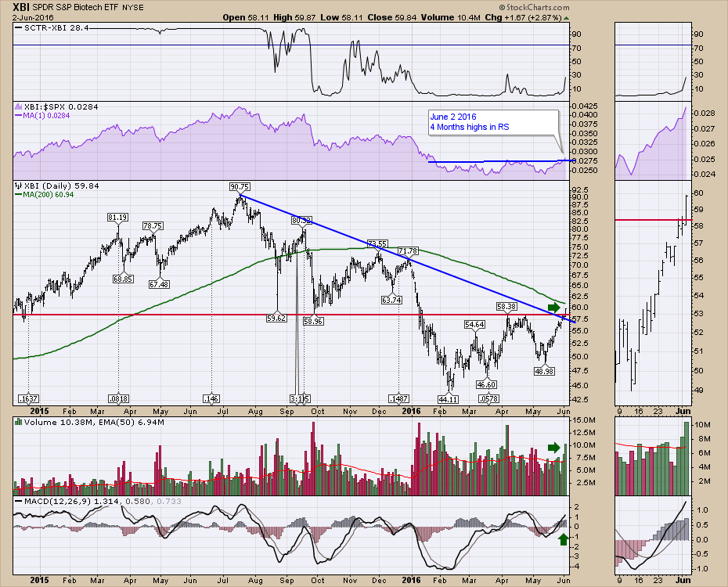Click the 59.62 low price label
728x587 pixels.
point(276,319)
